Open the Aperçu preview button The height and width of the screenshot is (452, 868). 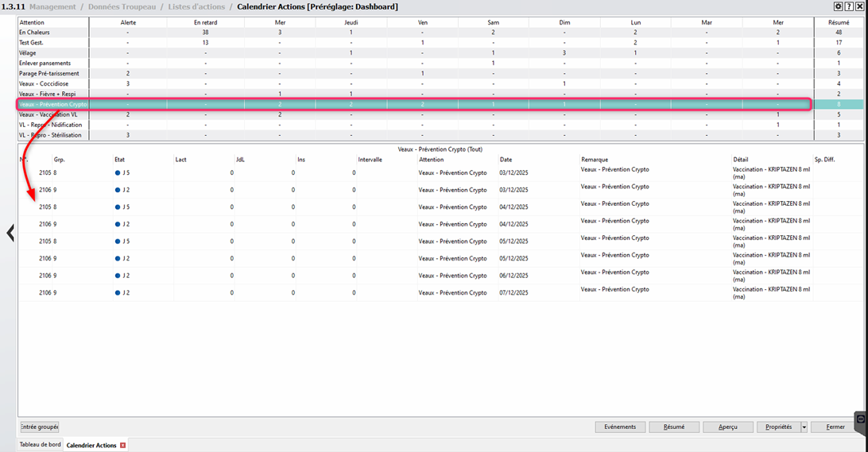click(x=728, y=427)
